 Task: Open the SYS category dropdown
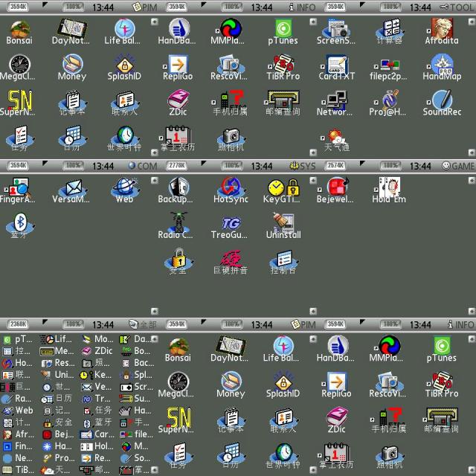303,166
